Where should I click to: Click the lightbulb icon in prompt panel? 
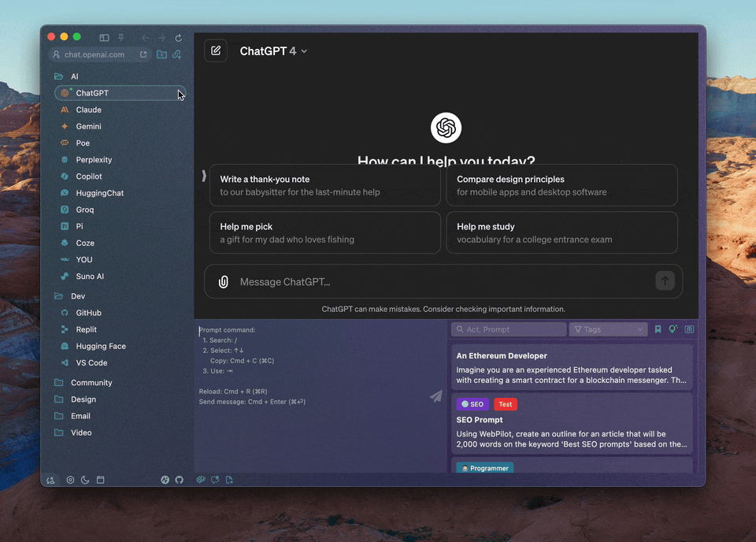[x=673, y=329]
